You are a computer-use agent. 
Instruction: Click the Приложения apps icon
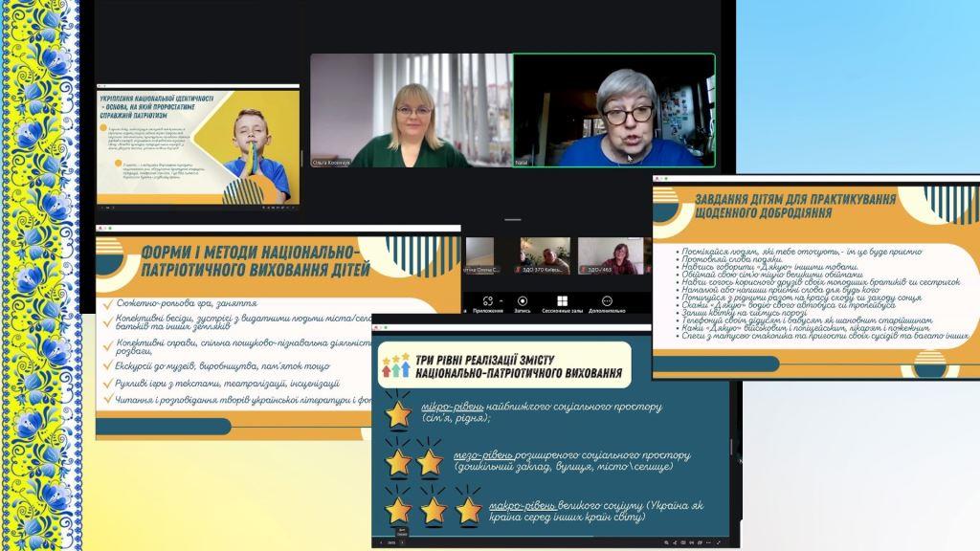487,301
